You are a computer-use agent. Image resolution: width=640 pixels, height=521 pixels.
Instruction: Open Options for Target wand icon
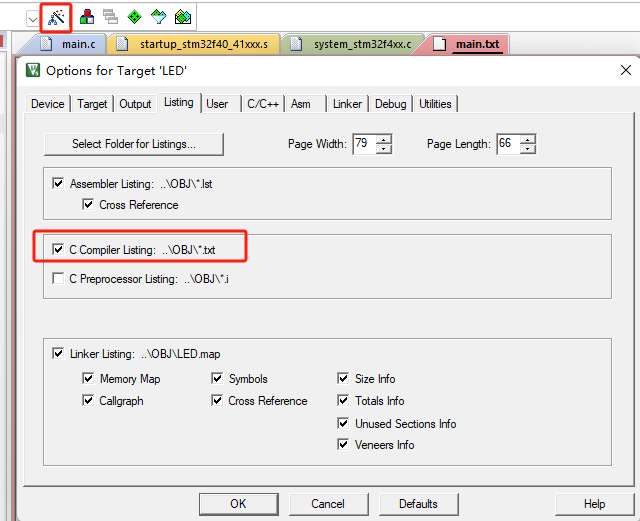(x=55, y=16)
